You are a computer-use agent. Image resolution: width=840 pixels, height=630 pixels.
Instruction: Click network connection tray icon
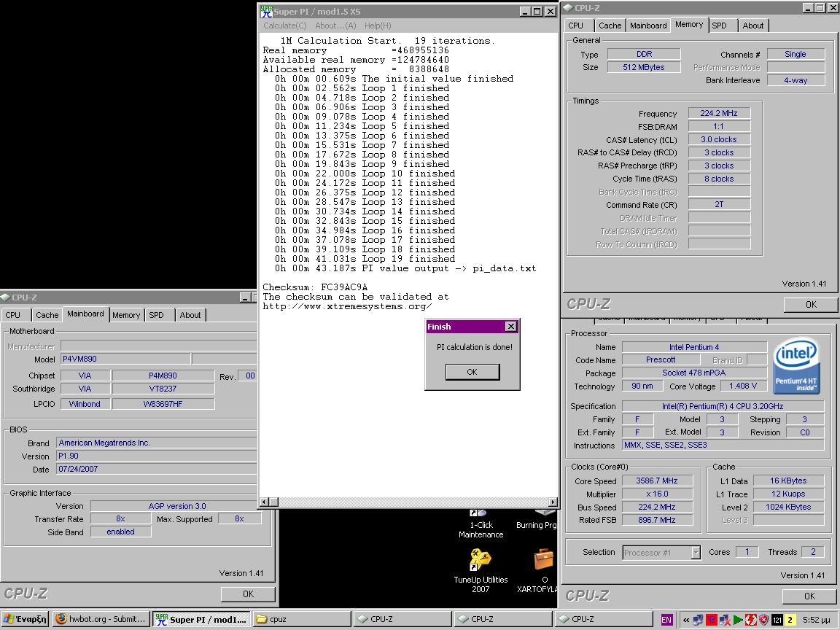[698, 620]
